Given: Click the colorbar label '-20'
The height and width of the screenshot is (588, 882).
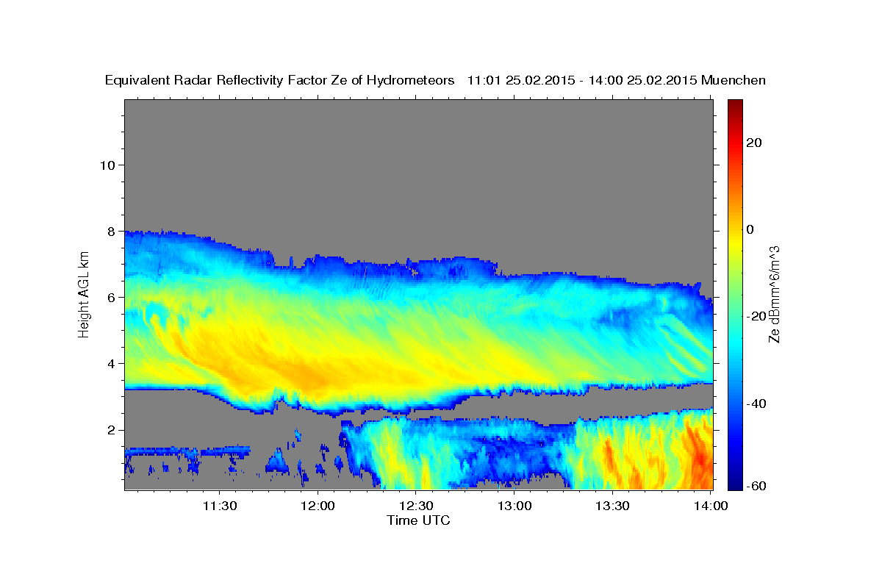Looking at the screenshot, I should click(x=756, y=316).
